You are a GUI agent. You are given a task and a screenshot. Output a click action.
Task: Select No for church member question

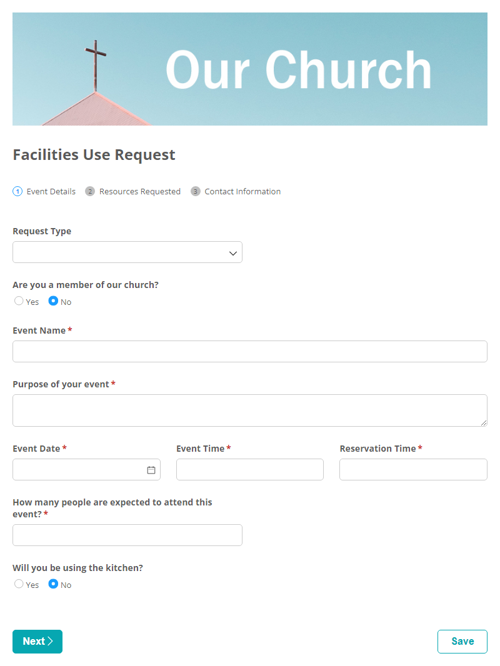[x=53, y=301]
